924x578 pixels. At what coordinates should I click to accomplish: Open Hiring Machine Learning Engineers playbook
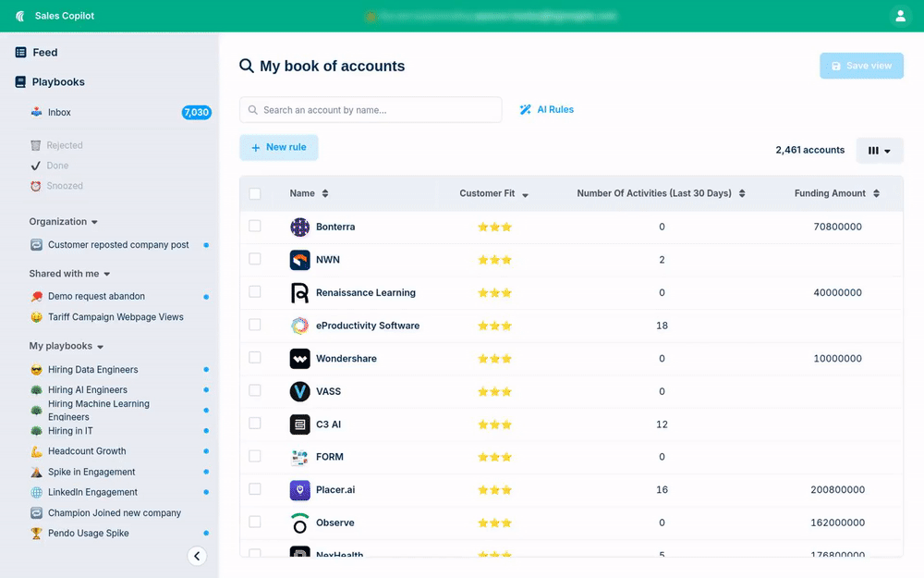[99, 410]
